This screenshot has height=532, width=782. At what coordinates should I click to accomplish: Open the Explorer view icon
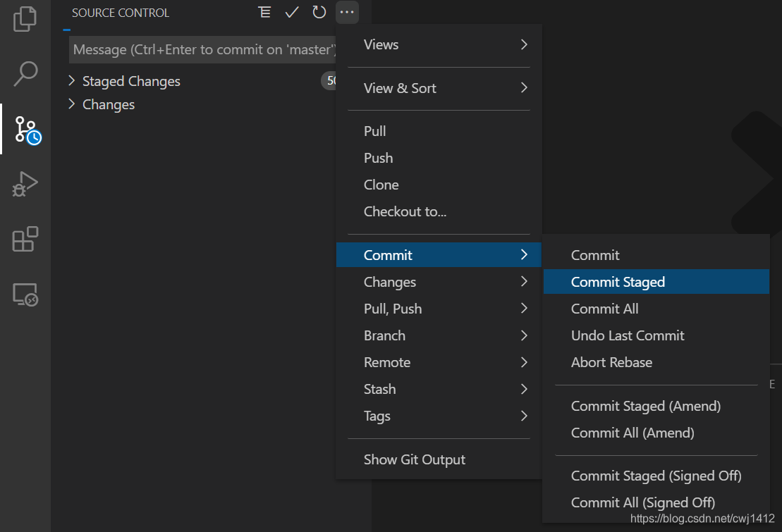pyautogui.click(x=25, y=20)
